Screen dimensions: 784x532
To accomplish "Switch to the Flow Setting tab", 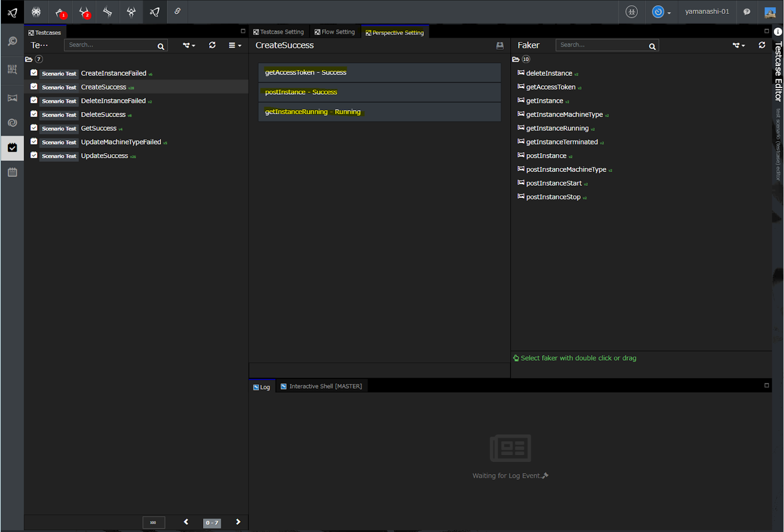I will [335, 32].
